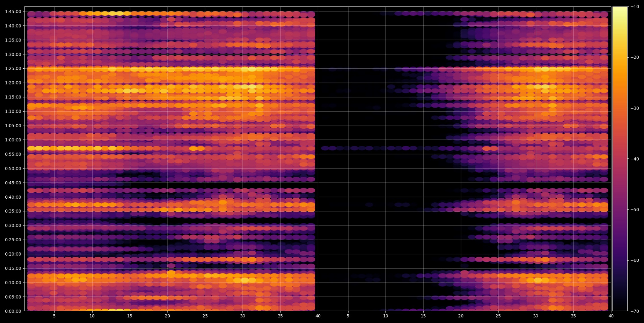
Task: Click the 1:20:00 time axis label
Action: tap(13, 83)
